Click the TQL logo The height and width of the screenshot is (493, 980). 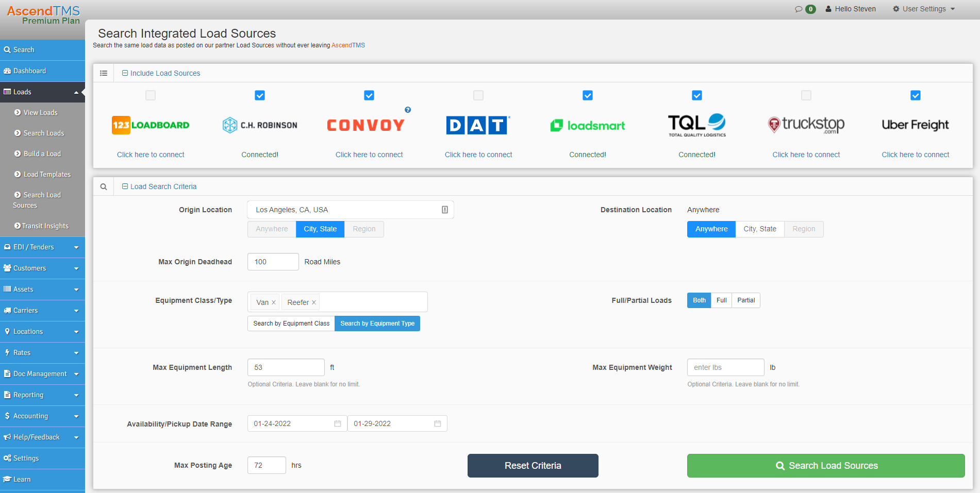tap(697, 125)
